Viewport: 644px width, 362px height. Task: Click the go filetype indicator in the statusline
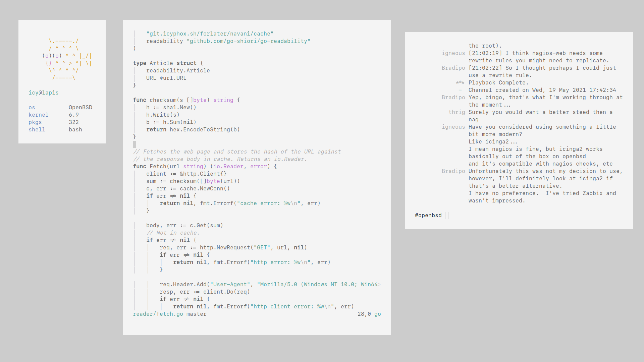pyautogui.click(x=377, y=314)
